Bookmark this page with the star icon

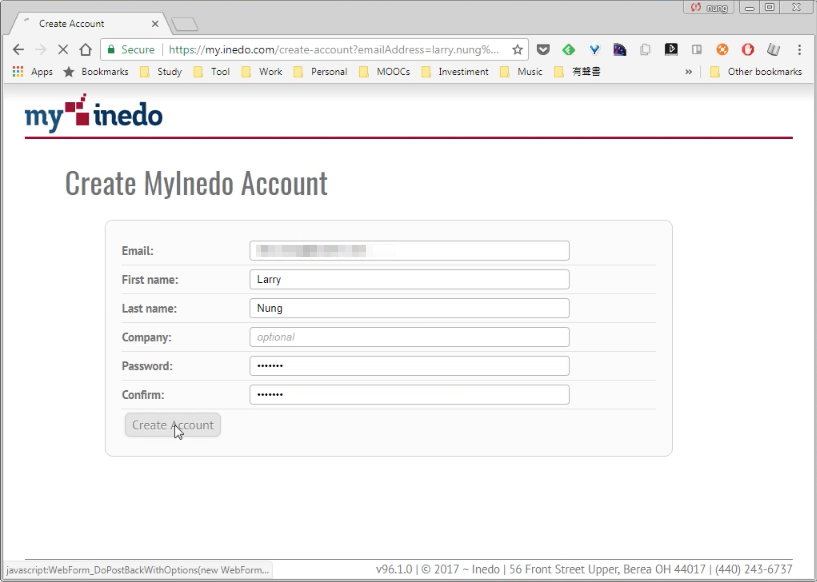click(517, 49)
